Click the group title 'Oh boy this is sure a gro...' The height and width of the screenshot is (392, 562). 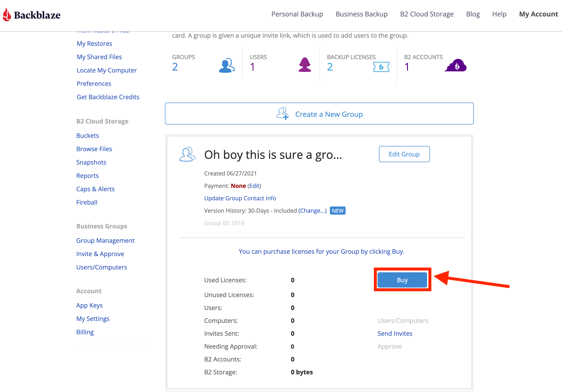[273, 155]
